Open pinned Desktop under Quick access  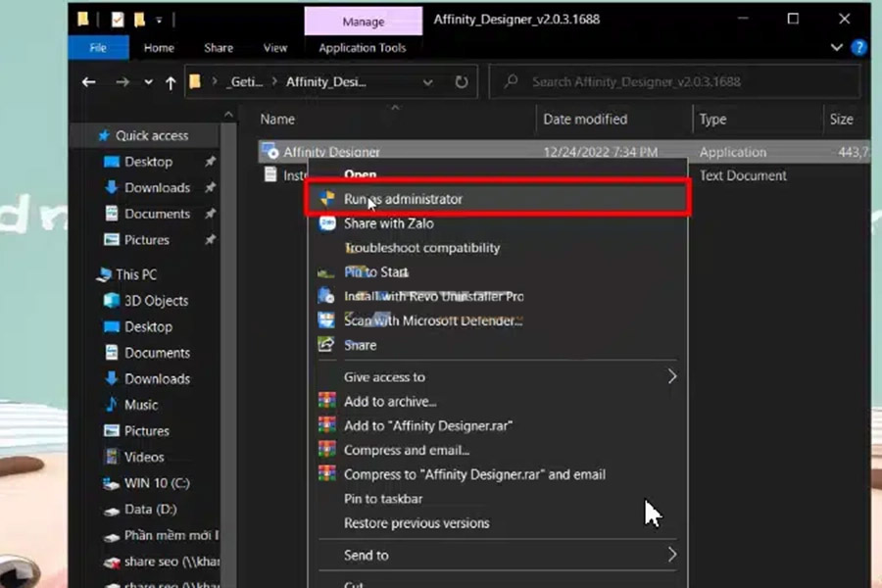click(x=148, y=162)
